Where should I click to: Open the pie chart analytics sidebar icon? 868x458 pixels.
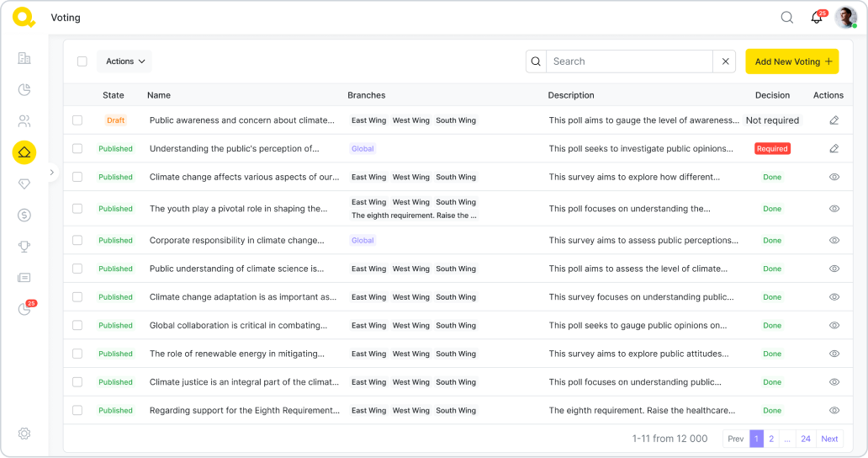pyautogui.click(x=24, y=90)
